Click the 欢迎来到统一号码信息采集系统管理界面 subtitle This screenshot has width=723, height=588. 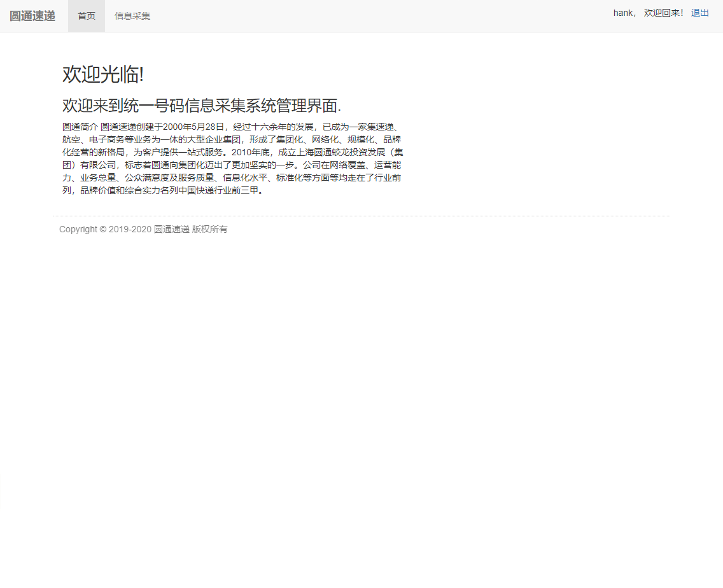coord(202,106)
